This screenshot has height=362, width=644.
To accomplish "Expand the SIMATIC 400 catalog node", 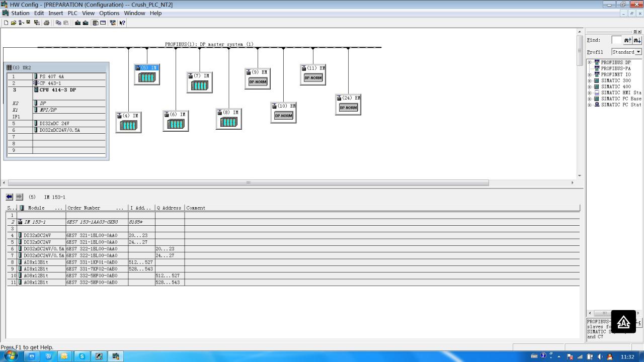I will point(590,86).
